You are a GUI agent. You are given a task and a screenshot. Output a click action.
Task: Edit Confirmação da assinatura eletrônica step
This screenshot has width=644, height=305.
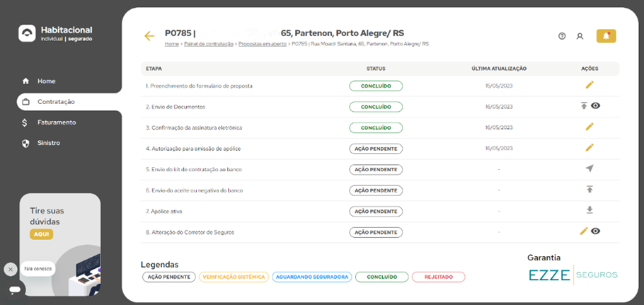[590, 127]
